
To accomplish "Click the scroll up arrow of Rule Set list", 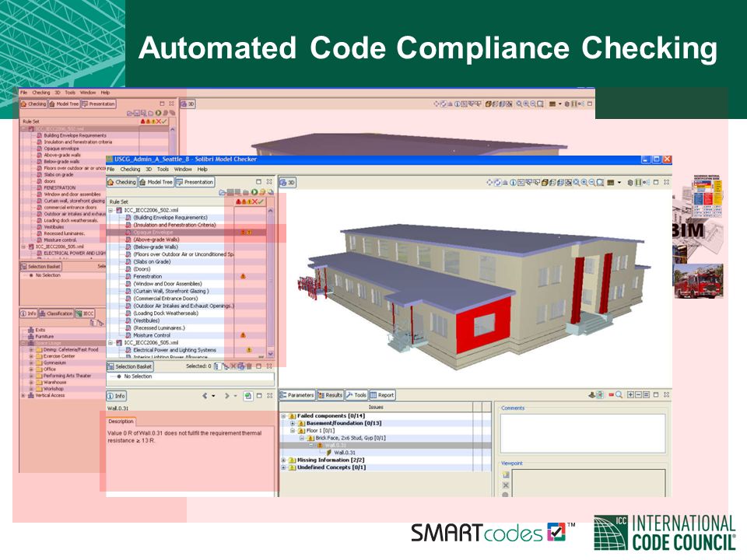I will [x=271, y=210].
